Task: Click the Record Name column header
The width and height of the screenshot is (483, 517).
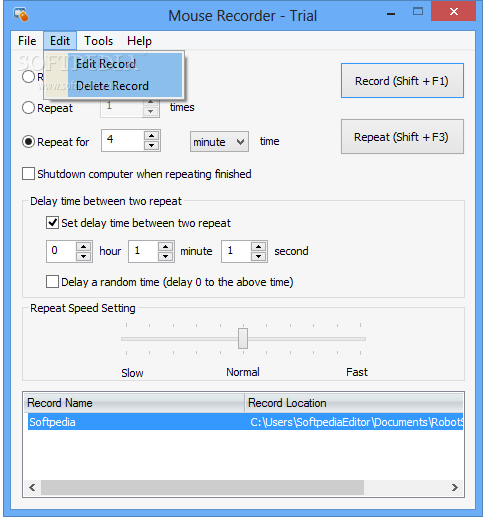Action: (134, 403)
